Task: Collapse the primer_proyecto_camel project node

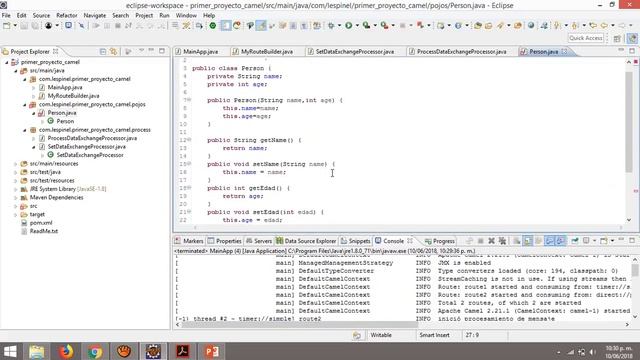Action: [7, 62]
